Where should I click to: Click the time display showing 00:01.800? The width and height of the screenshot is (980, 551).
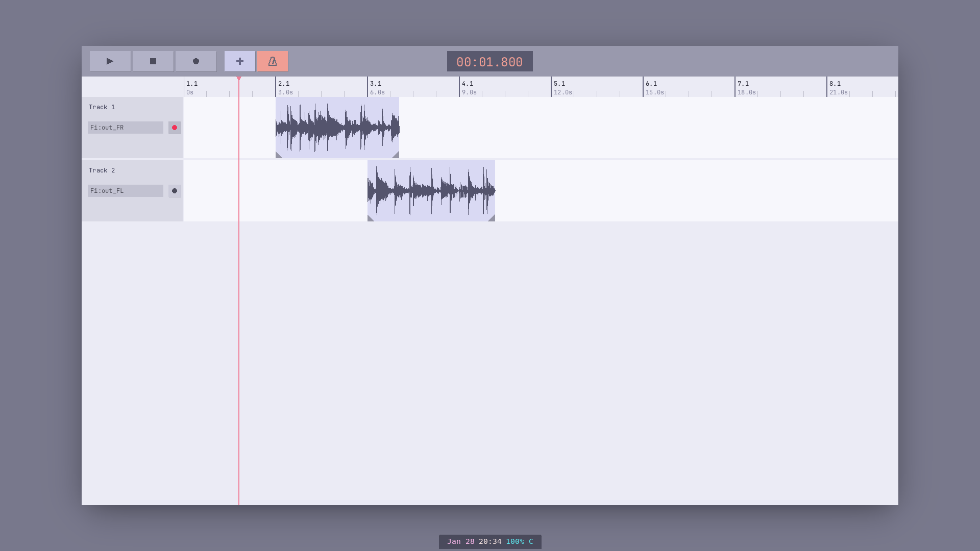tap(489, 61)
